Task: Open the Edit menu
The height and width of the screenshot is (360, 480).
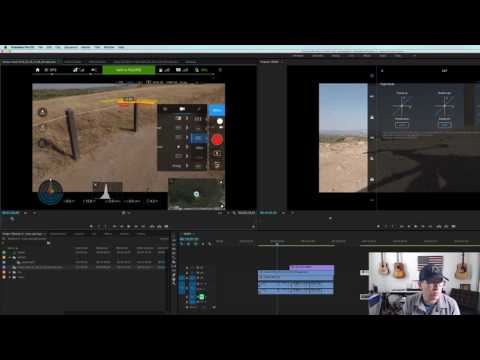Action: (49, 47)
